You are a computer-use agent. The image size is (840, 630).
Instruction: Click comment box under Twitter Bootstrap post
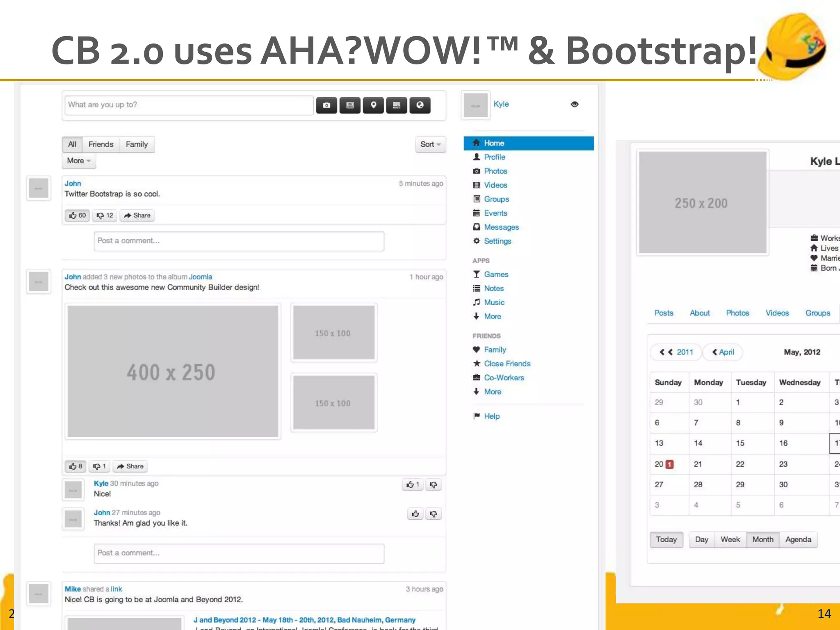(x=239, y=241)
